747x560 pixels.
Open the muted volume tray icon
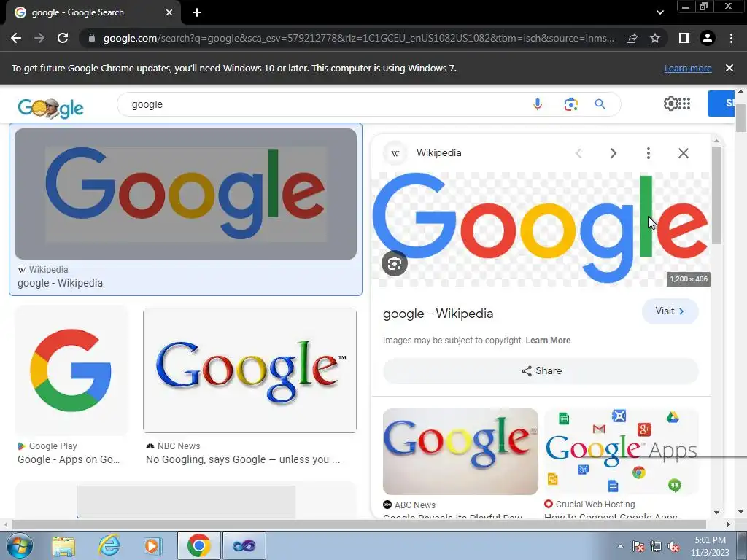point(673,546)
